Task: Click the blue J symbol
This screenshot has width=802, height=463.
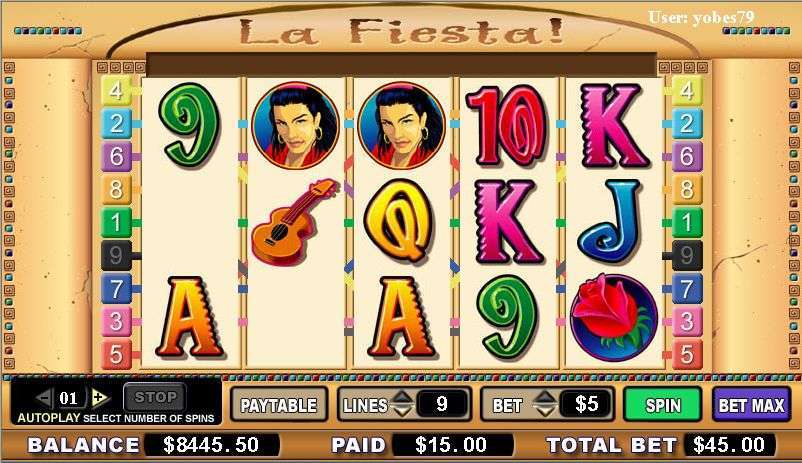Action: 609,221
